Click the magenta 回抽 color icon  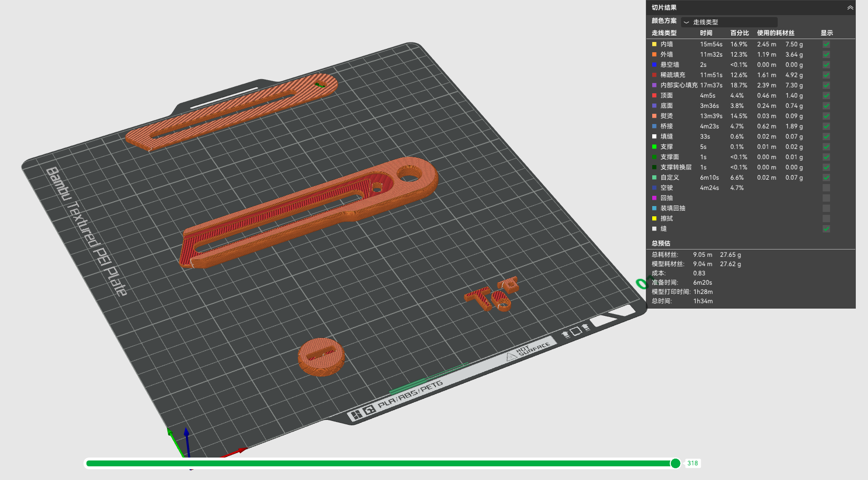654,198
